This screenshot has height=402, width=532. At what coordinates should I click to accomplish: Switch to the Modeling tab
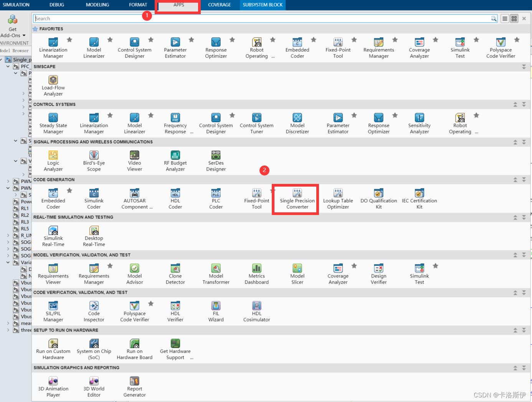97,5
